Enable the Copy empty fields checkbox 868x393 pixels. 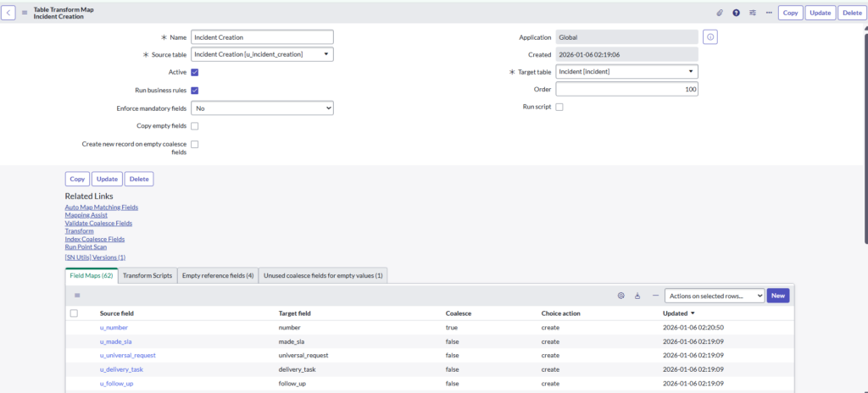click(195, 126)
